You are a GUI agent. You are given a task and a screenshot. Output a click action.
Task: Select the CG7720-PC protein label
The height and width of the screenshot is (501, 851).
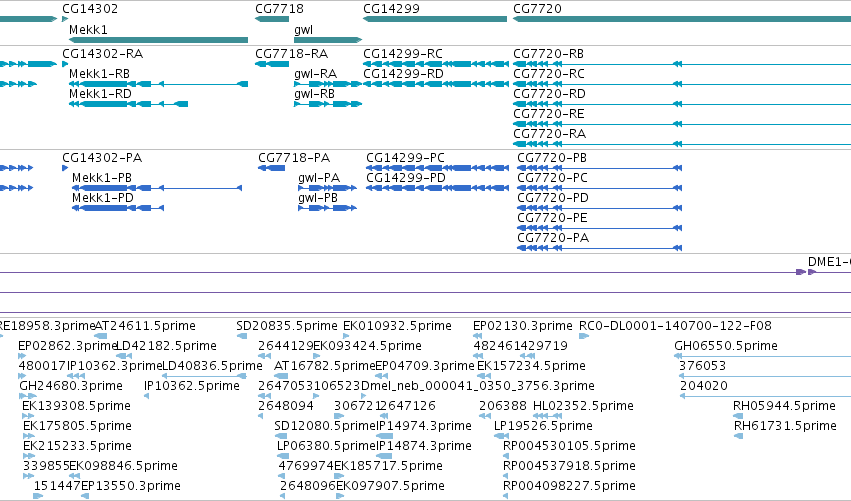pos(552,178)
